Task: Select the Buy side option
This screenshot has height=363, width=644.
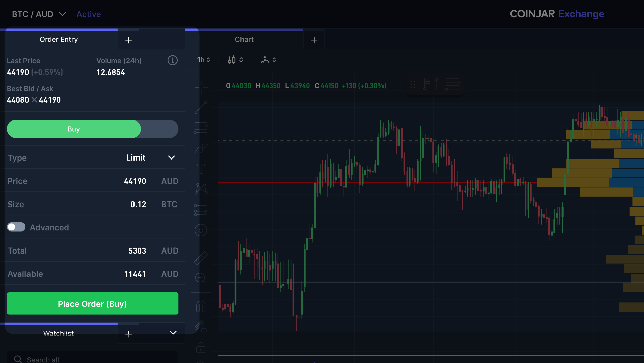Action: coord(74,129)
